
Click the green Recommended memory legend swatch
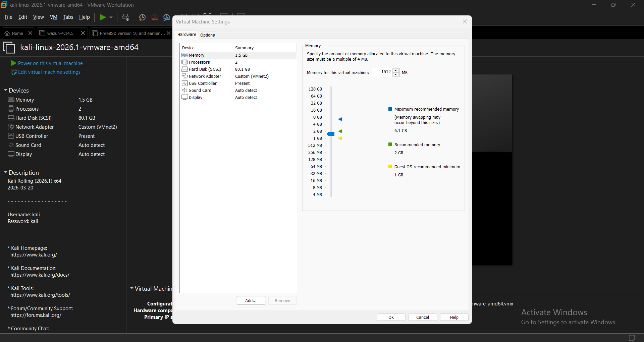390,145
